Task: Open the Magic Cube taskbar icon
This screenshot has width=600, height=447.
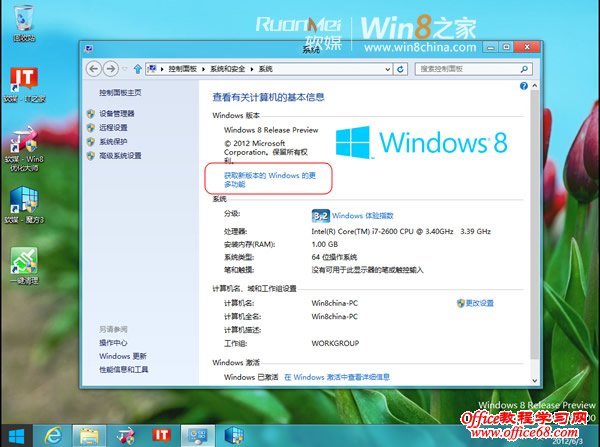Action: tap(234, 436)
